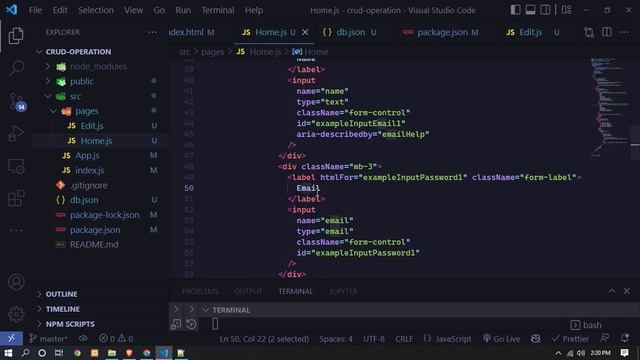Collapse the src folder
The height and width of the screenshot is (360, 640).
pos(48,96)
